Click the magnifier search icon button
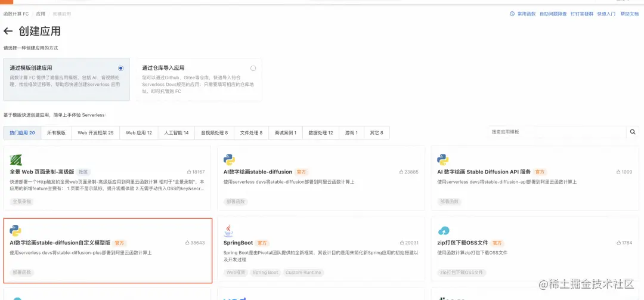This screenshot has height=300, width=644. (x=633, y=132)
